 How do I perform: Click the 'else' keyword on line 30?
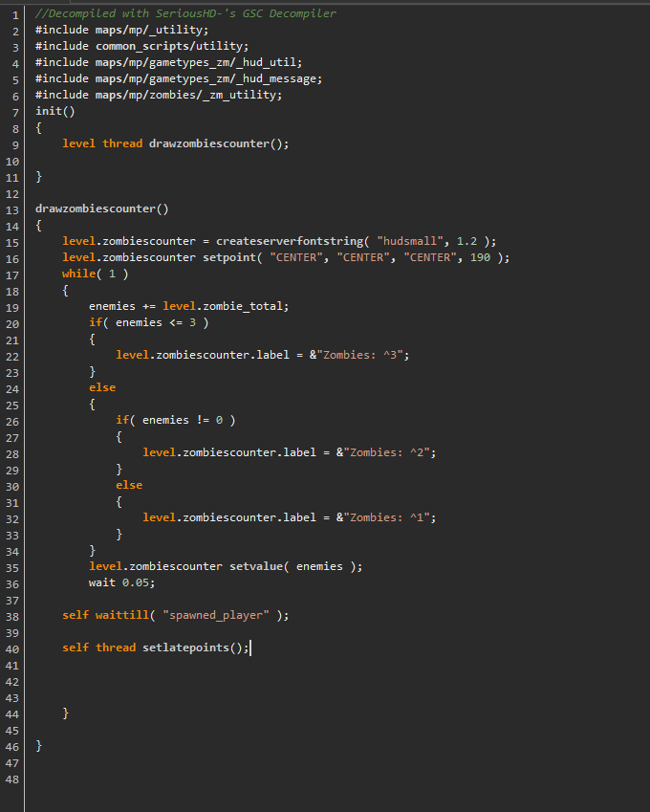click(129, 485)
